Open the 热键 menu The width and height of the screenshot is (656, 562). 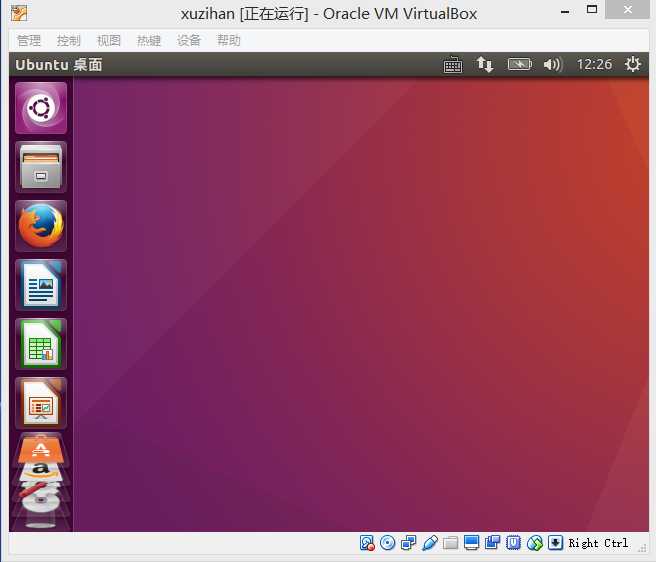[x=149, y=41]
